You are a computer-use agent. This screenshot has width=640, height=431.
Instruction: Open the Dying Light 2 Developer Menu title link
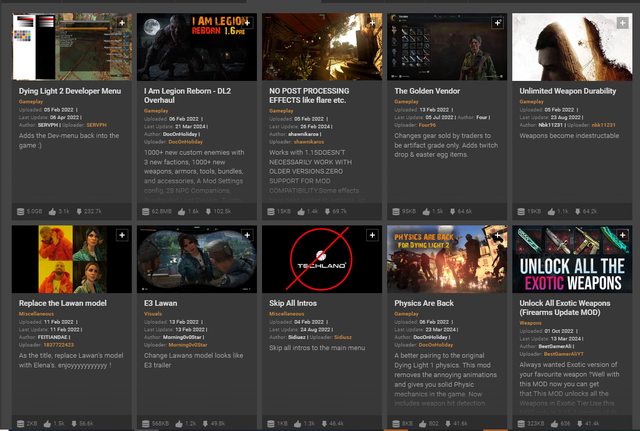click(70, 91)
